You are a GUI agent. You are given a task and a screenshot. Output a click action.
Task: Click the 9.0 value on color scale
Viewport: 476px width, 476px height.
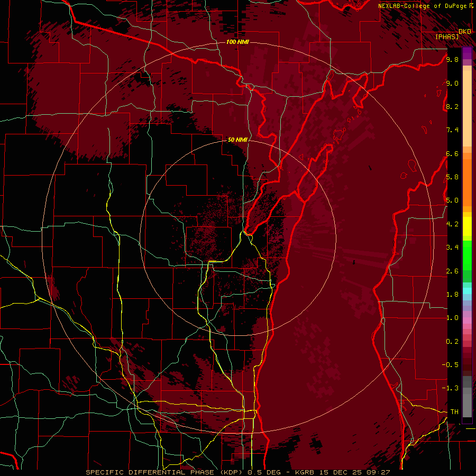pos(452,83)
